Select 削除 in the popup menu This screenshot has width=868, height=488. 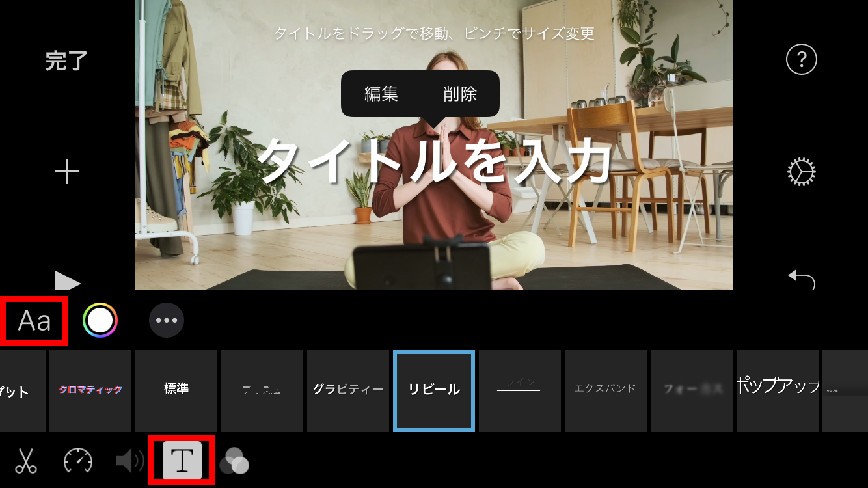click(x=460, y=94)
